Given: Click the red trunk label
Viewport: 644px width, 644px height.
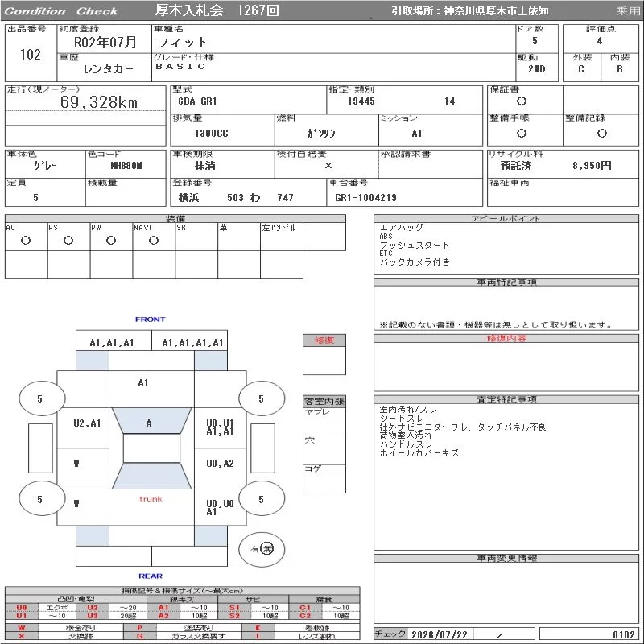Looking at the screenshot, I should tap(151, 499).
